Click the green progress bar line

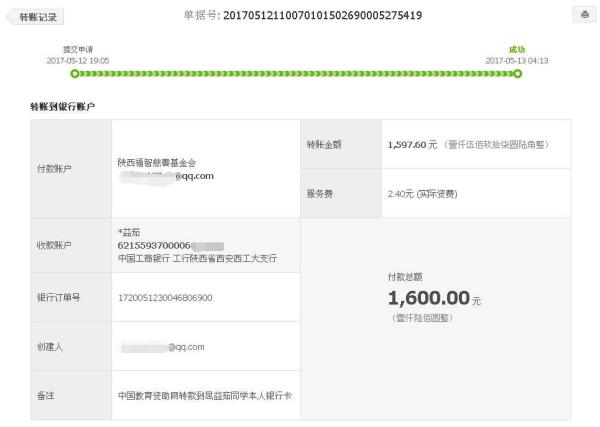point(296,73)
